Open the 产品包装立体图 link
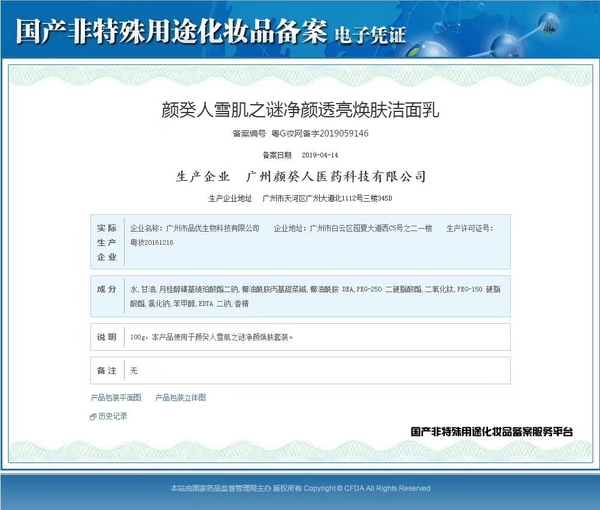This screenshot has height=510, width=600. point(180,398)
